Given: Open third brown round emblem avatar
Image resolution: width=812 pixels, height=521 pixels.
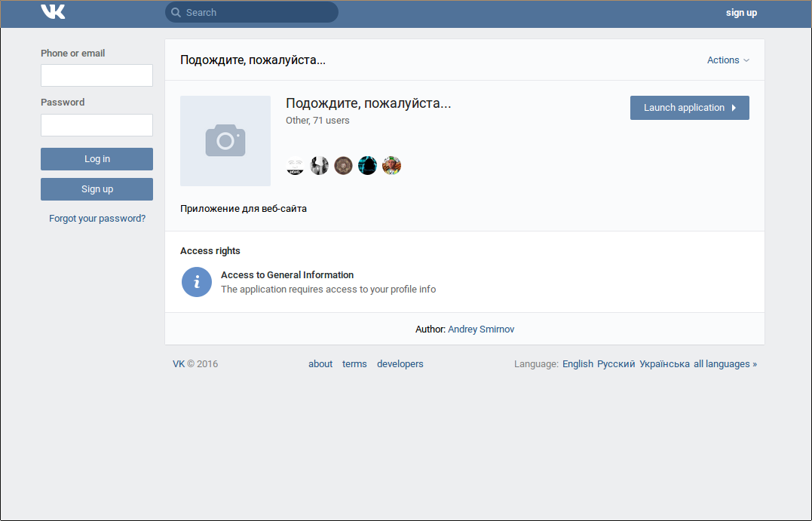Looking at the screenshot, I should point(343,166).
